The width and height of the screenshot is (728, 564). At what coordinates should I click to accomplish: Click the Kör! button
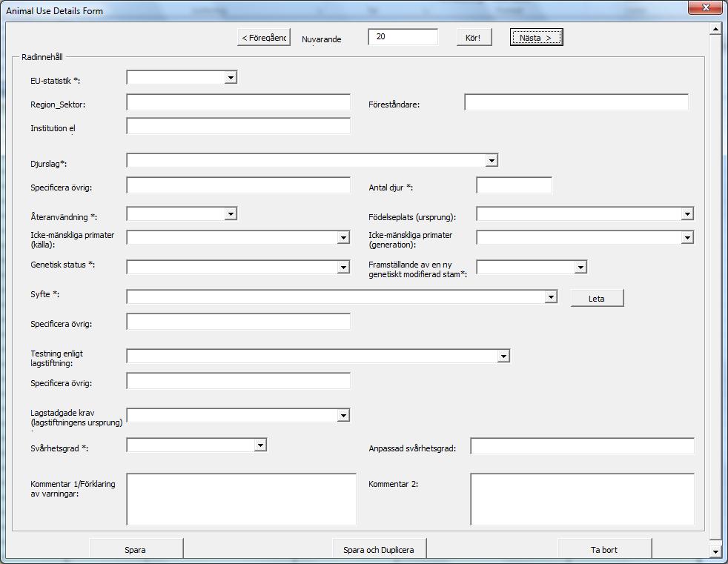474,37
